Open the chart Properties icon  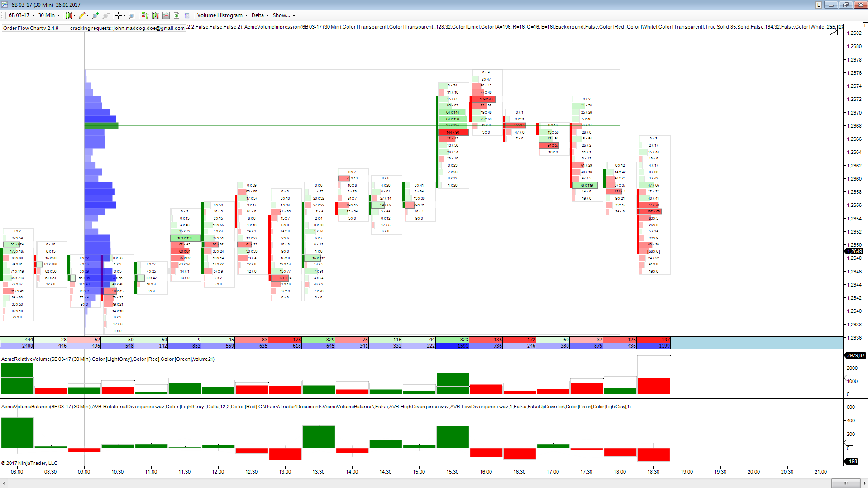(x=187, y=15)
